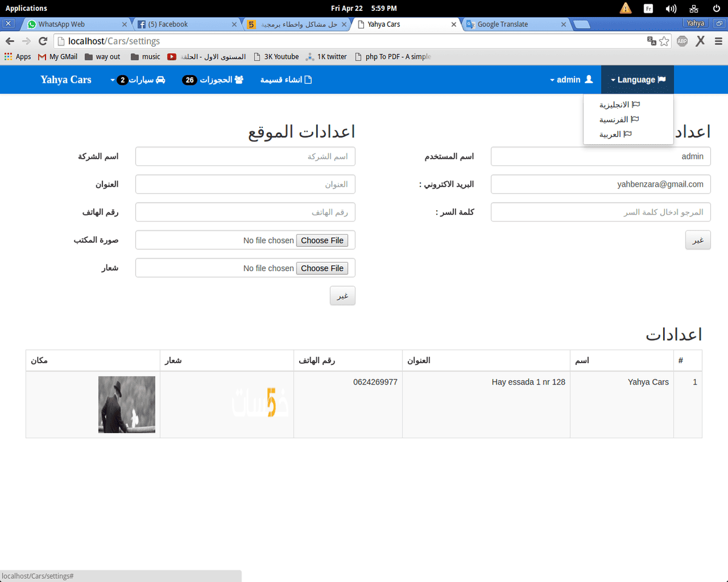728x582 pixels.
Task: Open the AdBlock Plus extension icon
Action: click(682, 41)
